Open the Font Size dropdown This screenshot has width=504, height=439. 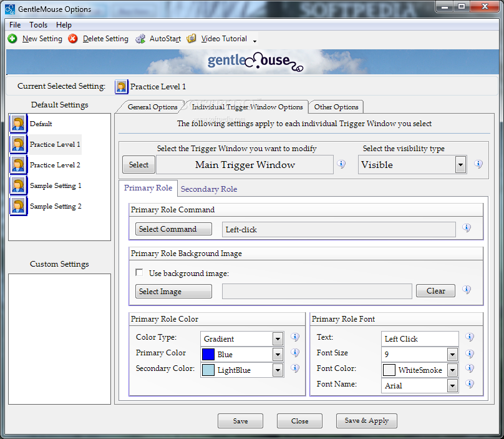(452, 355)
